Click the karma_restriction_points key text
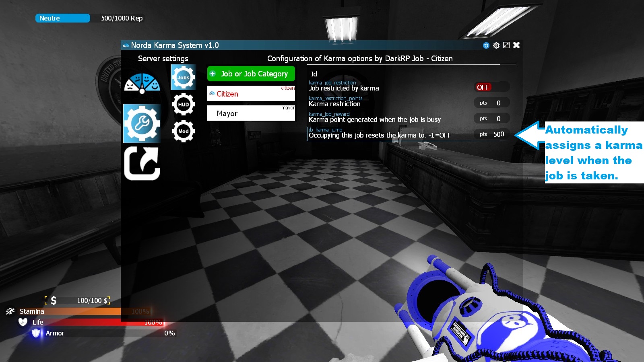 [x=336, y=99]
